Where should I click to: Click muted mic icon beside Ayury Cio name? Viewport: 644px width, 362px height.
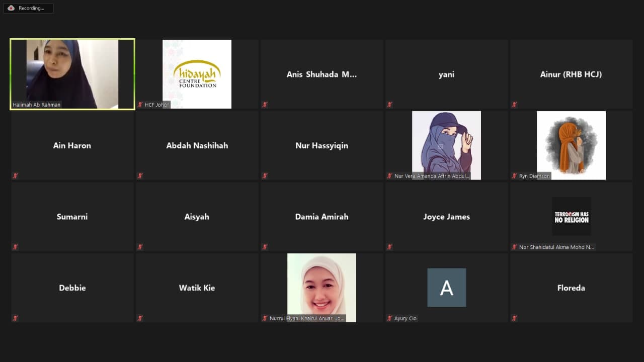[x=390, y=318]
